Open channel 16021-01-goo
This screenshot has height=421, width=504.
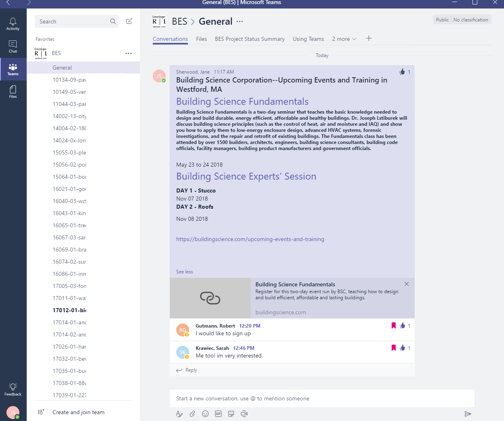69,189
